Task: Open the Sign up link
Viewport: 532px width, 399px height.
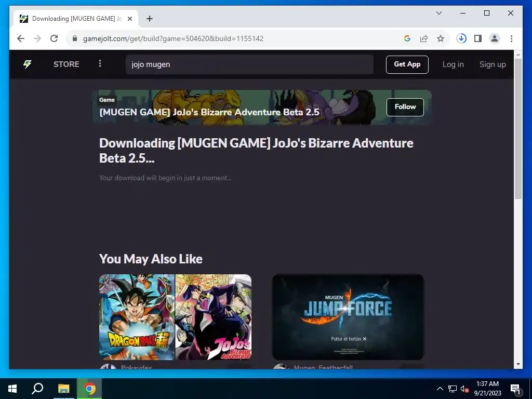Action: click(493, 64)
